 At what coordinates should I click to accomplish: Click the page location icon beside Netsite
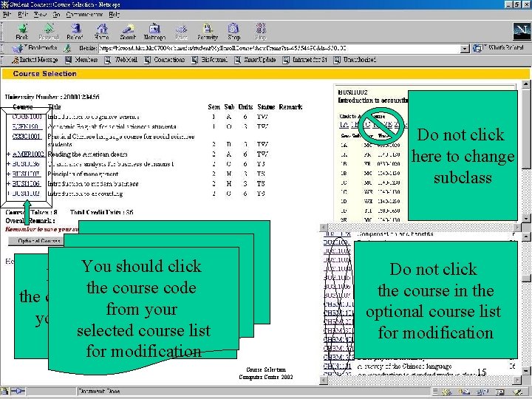[x=68, y=49]
